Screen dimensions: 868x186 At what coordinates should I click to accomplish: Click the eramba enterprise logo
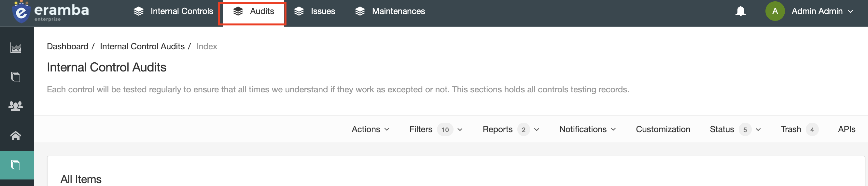click(x=50, y=12)
